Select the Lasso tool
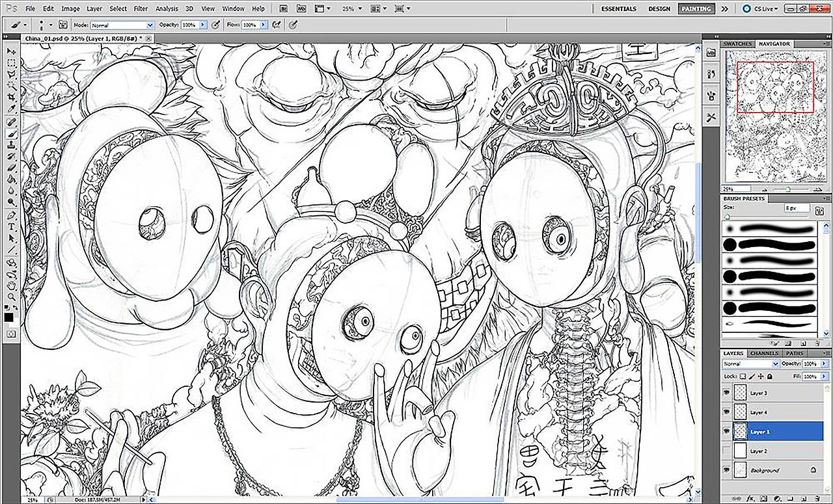The image size is (833, 504). point(11,74)
